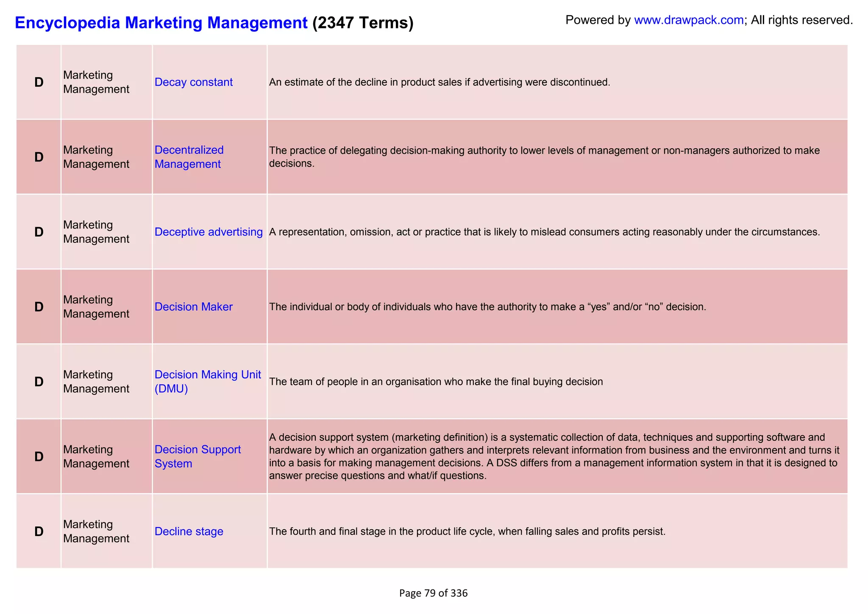Click 'Marketing Management' in Decay constant row
This screenshot has height=614, width=868.
(x=96, y=82)
